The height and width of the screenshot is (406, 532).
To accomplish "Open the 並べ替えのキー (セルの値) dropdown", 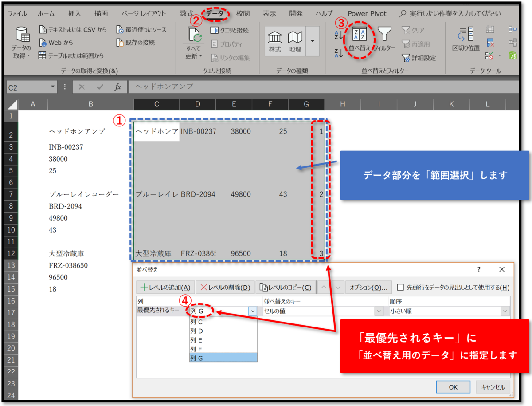I will click(x=378, y=311).
